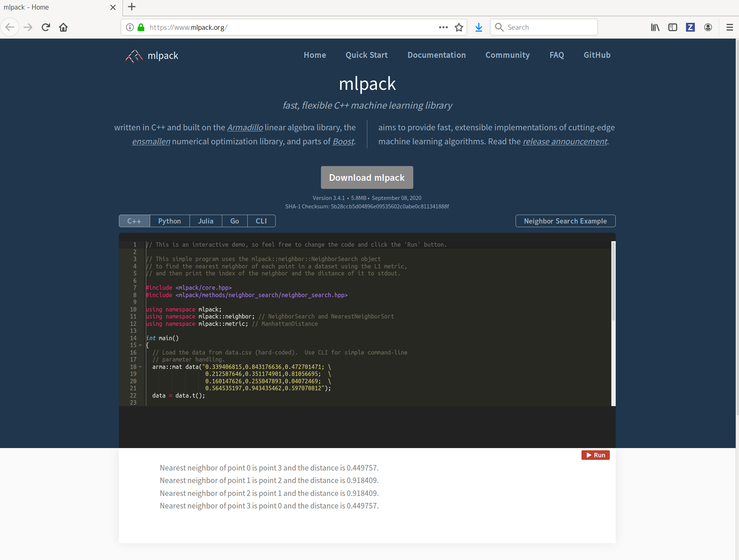739x560 pixels.
Task: Click the SHA-1 Checksum text
Action: tap(367, 207)
